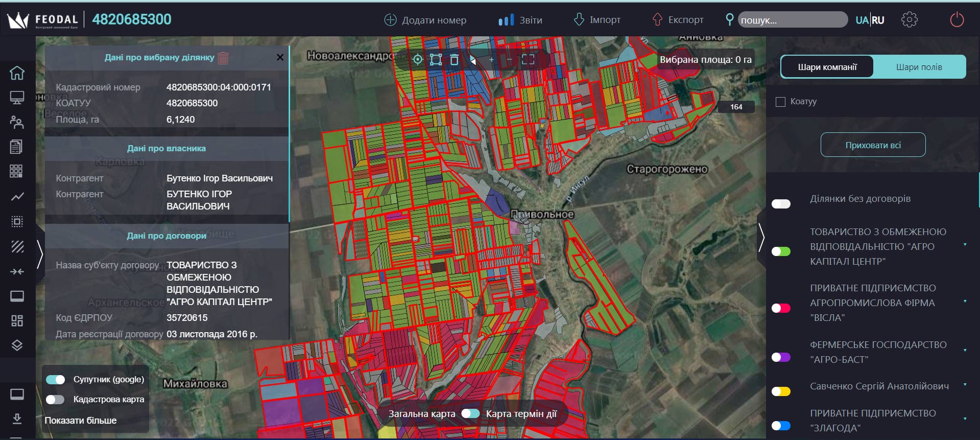Toggle the Супутник (google) switch
The height and width of the screenshot is (440, 980).
(x=56, y=380)
